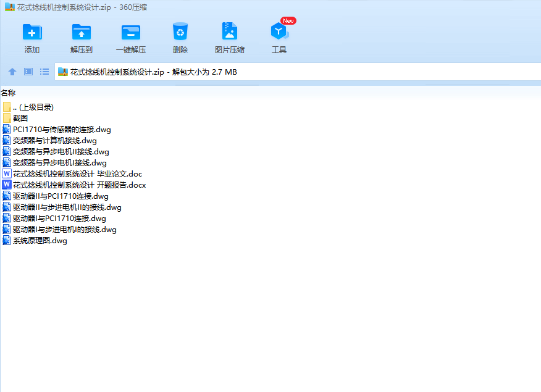
Task: Select 变频器与计算机接线.dwg file
Action: [49, 140]
